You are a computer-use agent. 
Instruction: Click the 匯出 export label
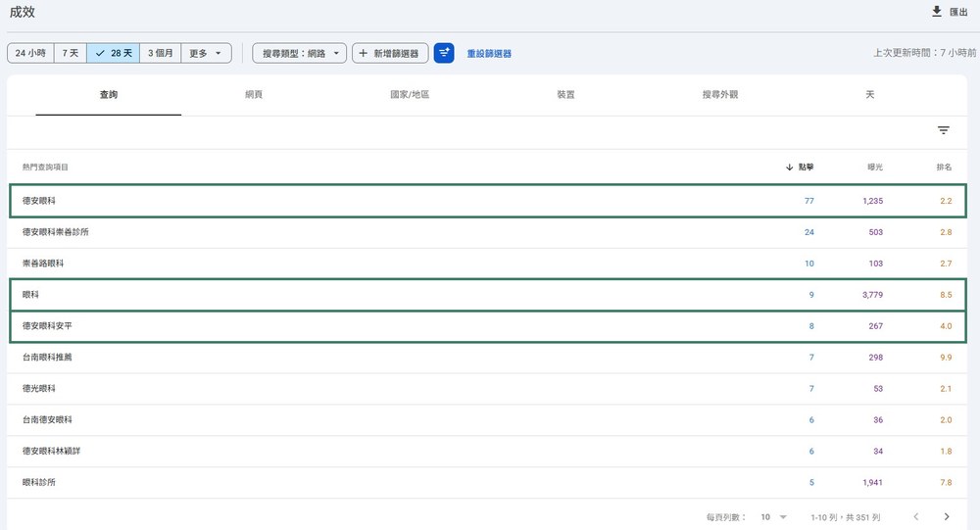tap(958, 12)
